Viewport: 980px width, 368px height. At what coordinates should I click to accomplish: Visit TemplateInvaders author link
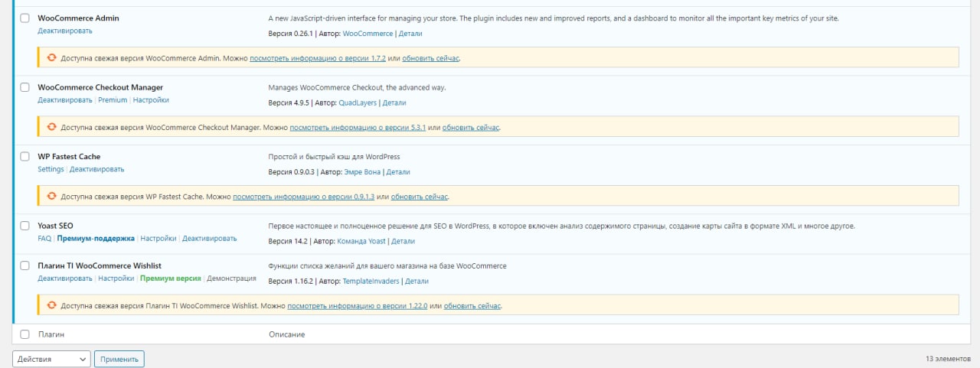tap(371, 281)
